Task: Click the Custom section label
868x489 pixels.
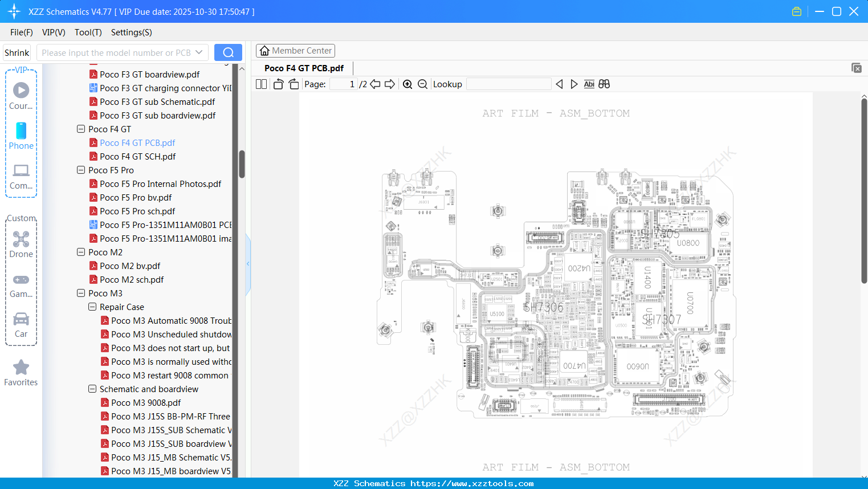Action: click(x=21, y=218)
